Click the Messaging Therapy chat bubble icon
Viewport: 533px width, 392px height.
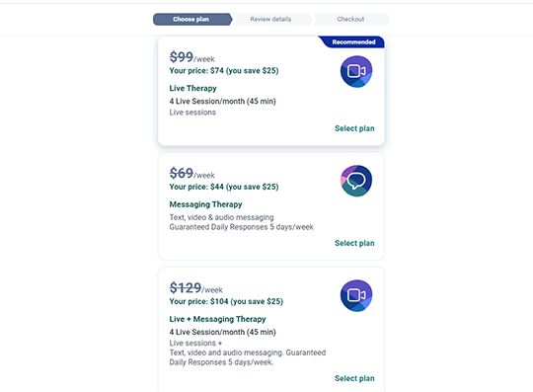point(356,181)
